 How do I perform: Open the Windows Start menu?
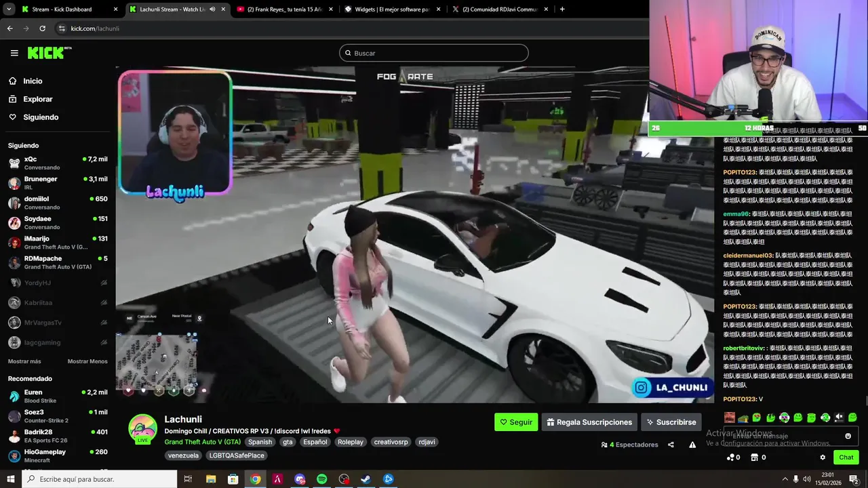(10, 479)
